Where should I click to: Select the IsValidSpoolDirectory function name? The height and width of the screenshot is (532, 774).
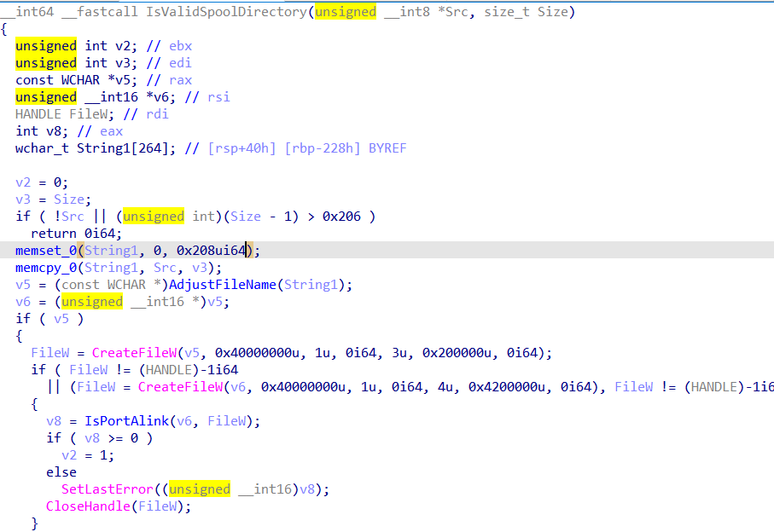tap(227, 12)
